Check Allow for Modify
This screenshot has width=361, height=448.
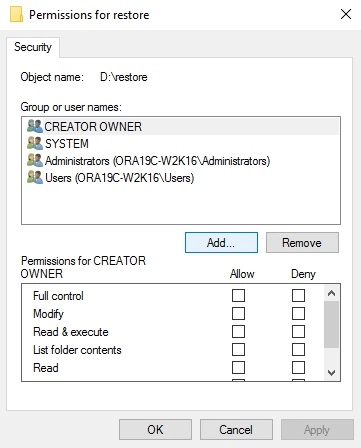click(x=238, y=314)
